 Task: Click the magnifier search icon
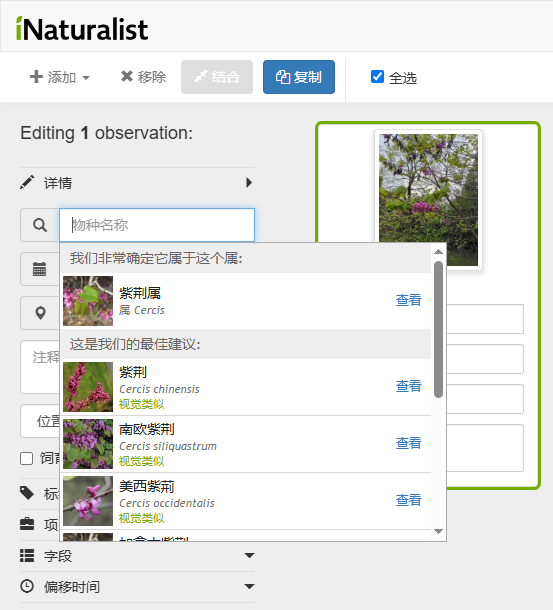(40, 225)
